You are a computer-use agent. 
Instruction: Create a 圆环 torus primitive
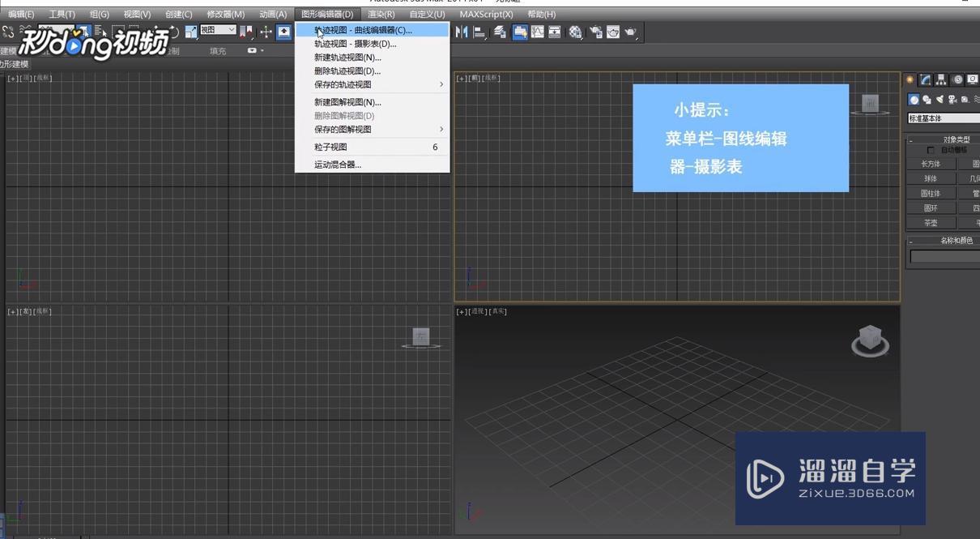coord(931,207)
